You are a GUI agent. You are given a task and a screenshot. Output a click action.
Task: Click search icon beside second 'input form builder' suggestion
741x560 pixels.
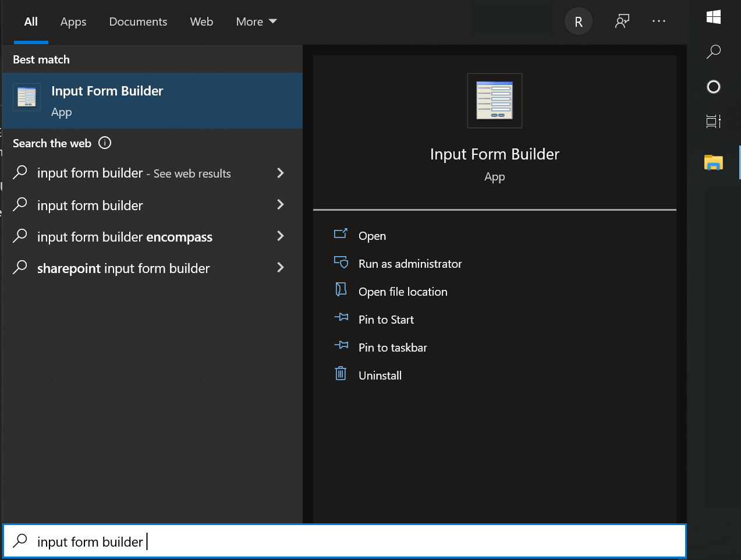(20, 204)
